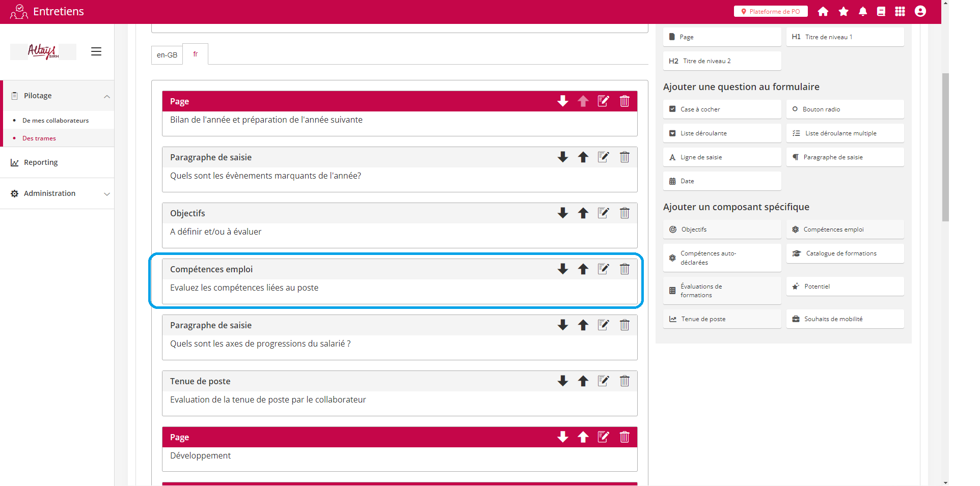Add a Liste déroulante question
This screenshot has width=980, height=486.
tap(722, 133)
